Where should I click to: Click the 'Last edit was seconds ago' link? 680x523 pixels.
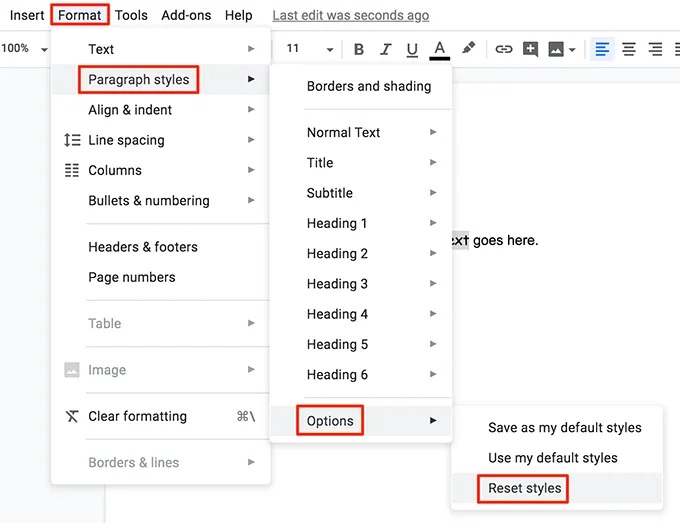coord(350,15)
